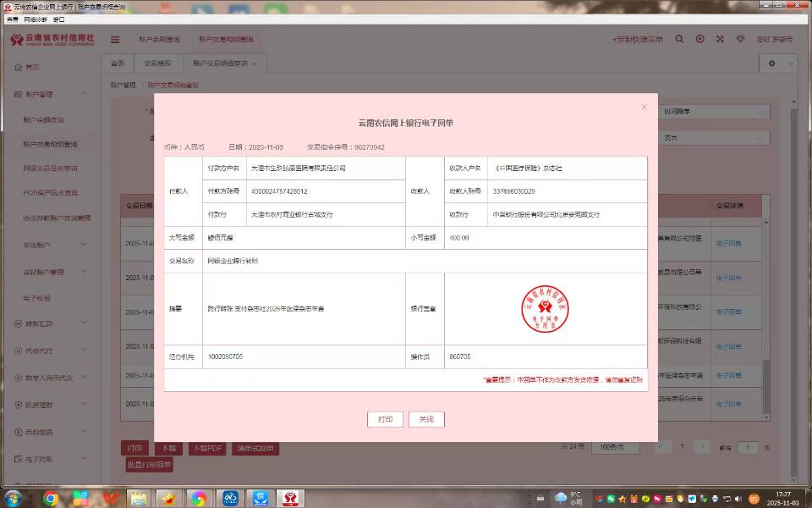This screenshot has width=812, height=508.
Task: Close the electronic receipt dialog with X
Action: tap(645, 107)
